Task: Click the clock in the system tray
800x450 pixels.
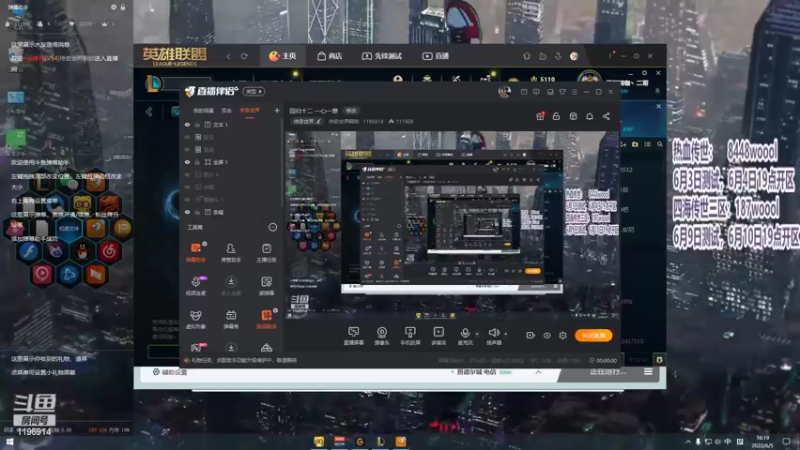Action: tap(763, 442)
